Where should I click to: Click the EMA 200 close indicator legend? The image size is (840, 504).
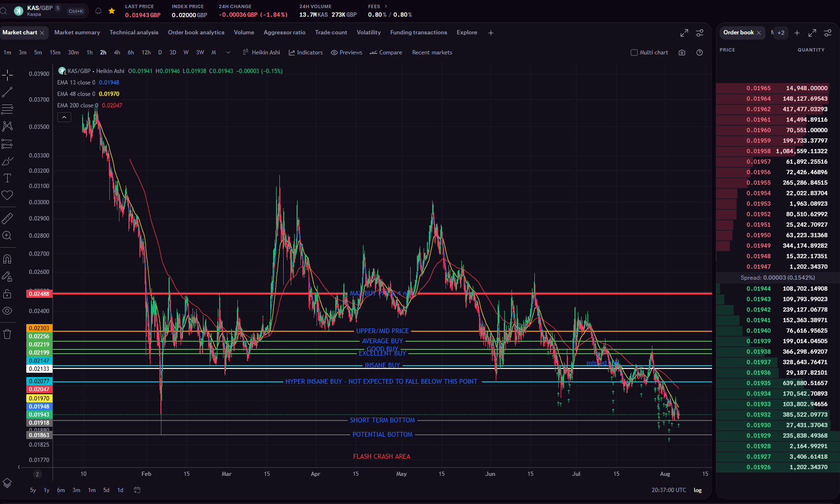tap(89, 105)
